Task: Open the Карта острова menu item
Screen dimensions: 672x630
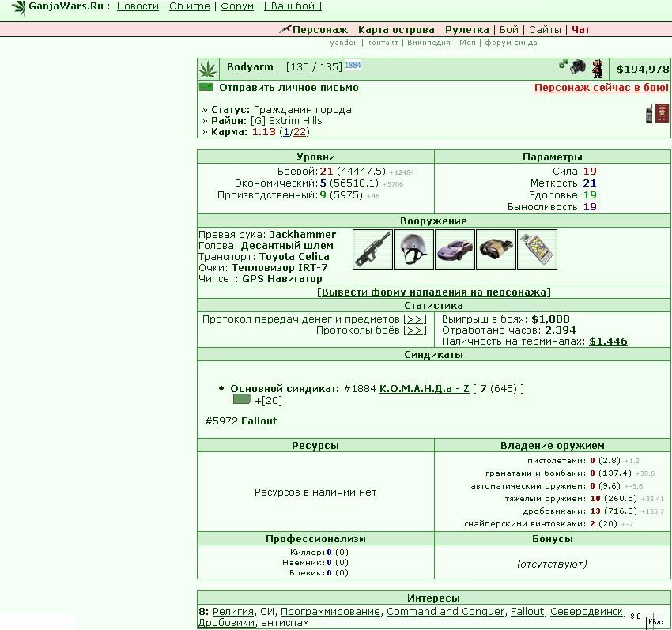Action: [396, 30]
